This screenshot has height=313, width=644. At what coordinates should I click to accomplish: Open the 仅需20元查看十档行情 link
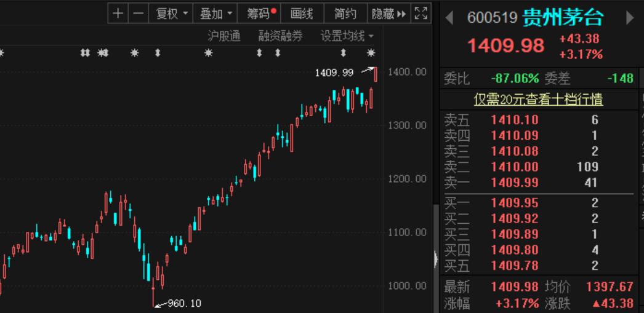[x=539, y=99]
